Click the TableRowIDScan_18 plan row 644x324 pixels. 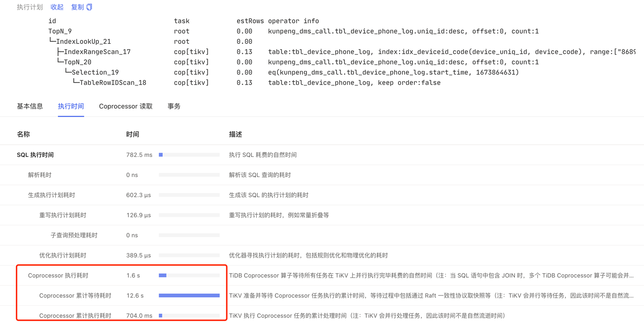pyautogui.click(x=112, y=83)
